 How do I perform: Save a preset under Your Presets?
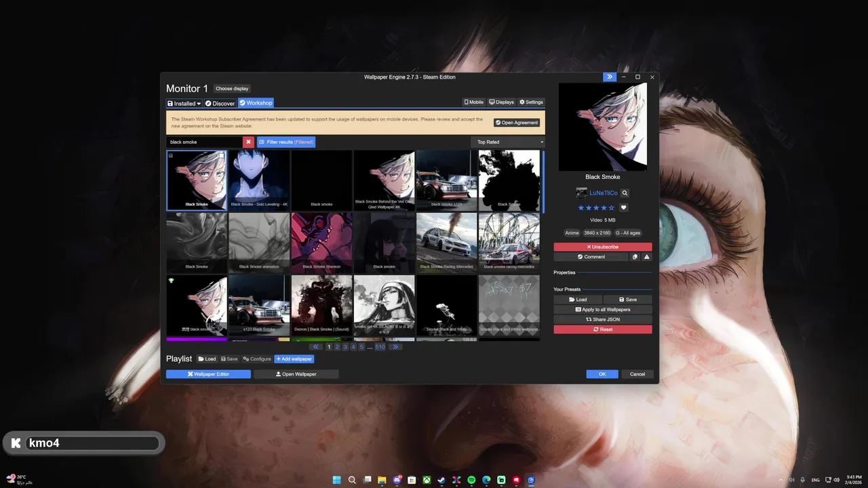coord(627,300)
